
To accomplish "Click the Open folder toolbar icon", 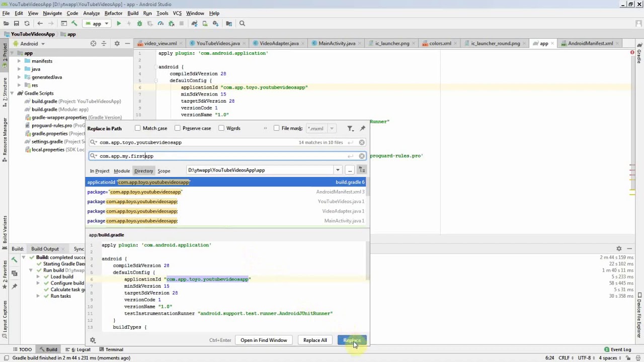I will (6, 23).
